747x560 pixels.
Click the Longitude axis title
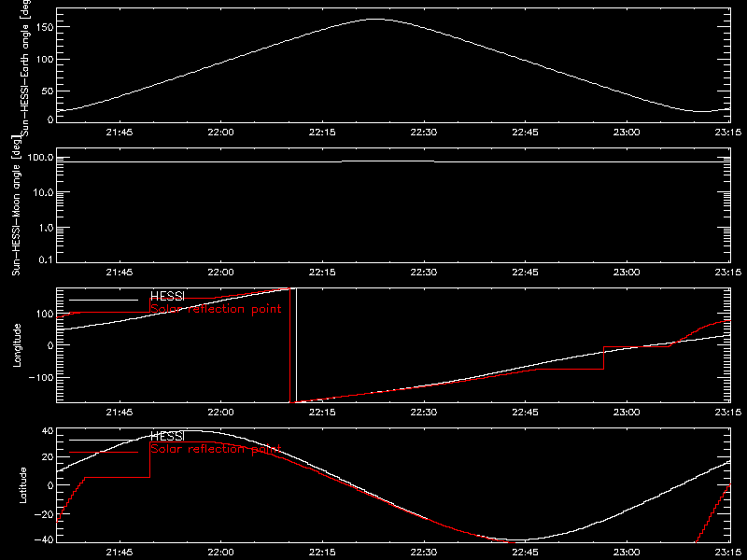17,344
